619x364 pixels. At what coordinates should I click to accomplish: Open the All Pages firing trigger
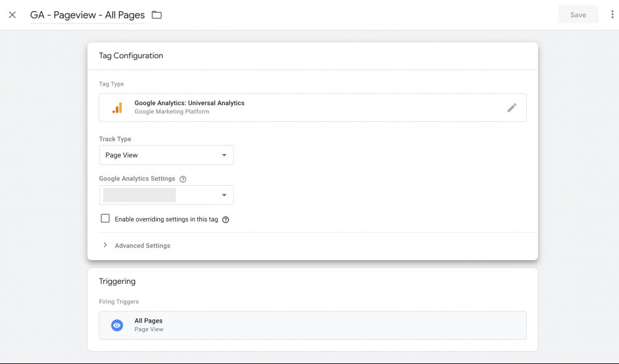[312, 326]
